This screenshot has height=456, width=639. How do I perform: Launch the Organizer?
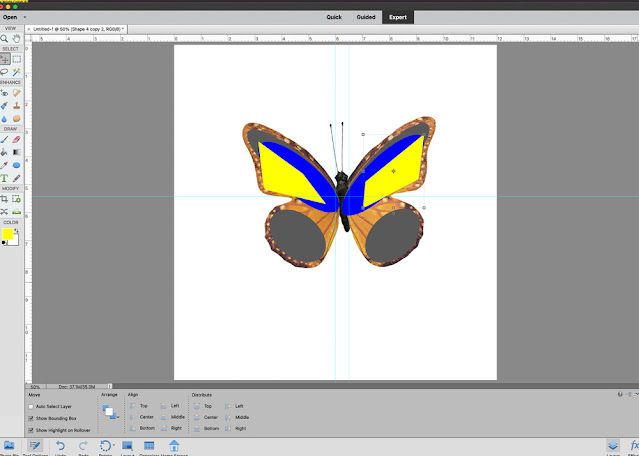click(149, 447)
